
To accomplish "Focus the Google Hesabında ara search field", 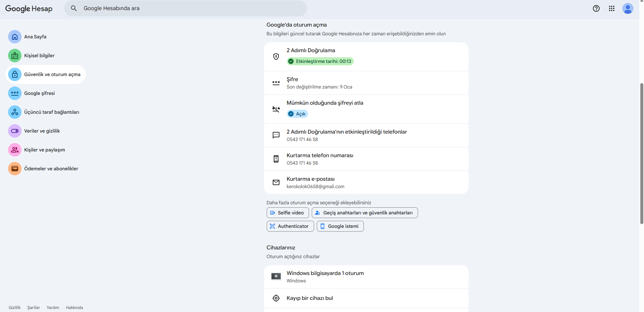I will 185,8.
